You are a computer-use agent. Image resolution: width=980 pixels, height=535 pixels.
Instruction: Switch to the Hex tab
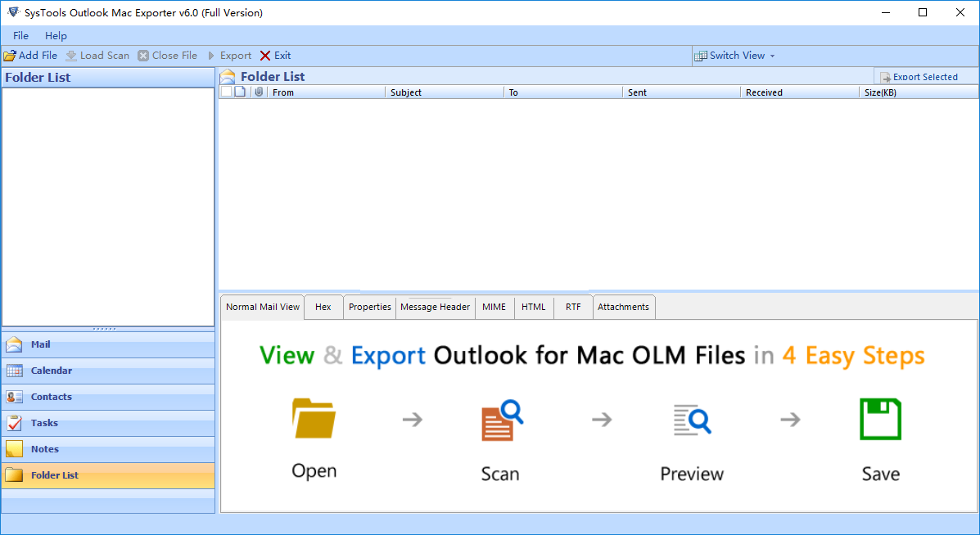click(323, 307)
